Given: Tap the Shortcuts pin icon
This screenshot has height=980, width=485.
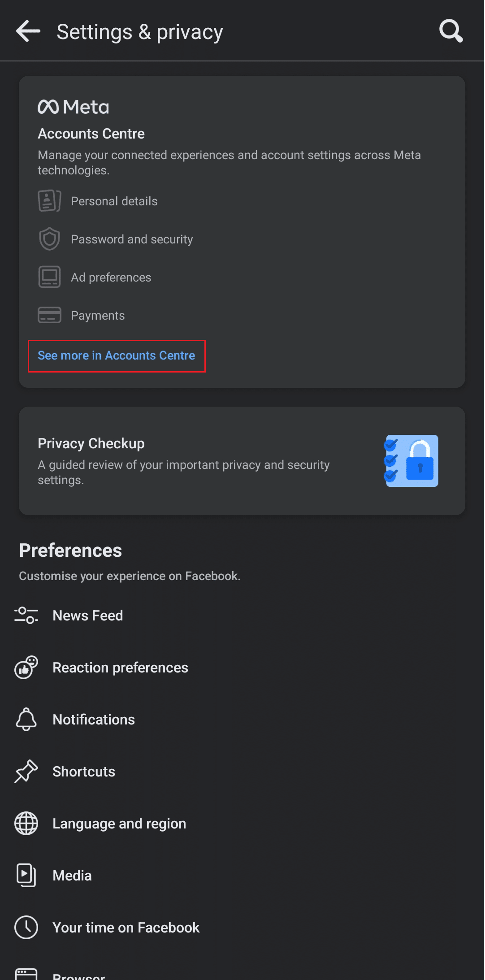Looking at the screenshot, I should (x=26, y=772).
